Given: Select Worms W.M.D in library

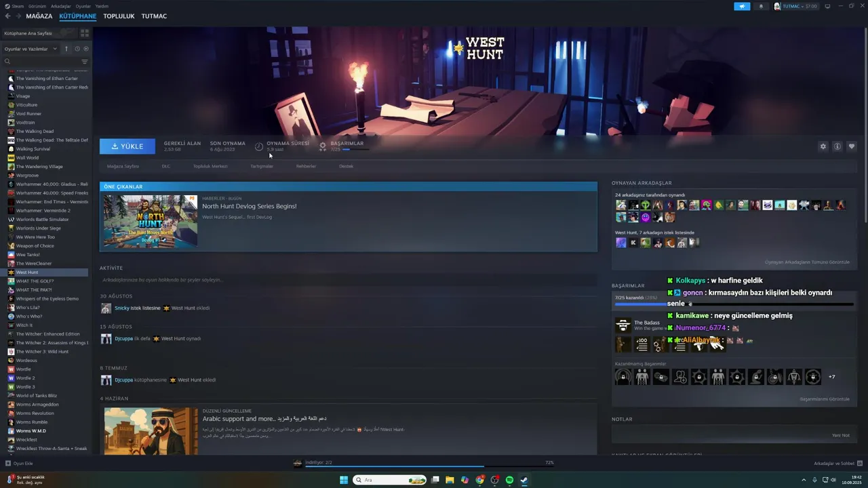Looking at the screenshot, I should click(x=31, y=431).
